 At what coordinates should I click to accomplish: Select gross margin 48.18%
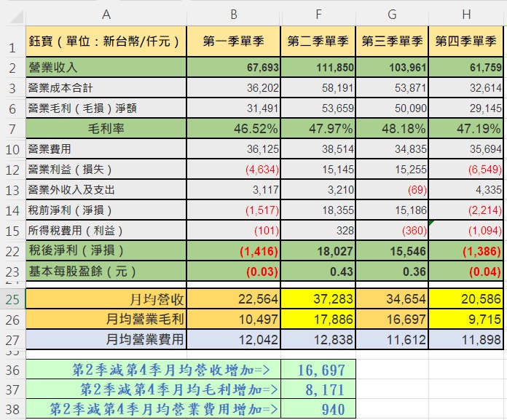pos(392,129)
